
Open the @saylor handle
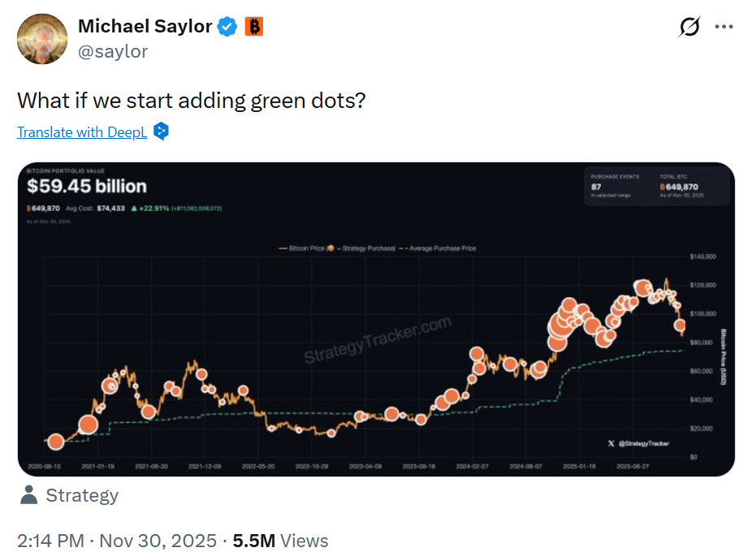113,52
